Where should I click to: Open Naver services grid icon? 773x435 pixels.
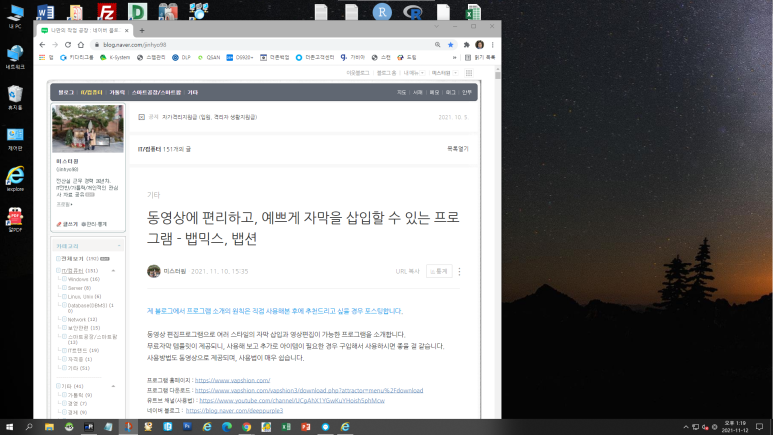(469, 73)
